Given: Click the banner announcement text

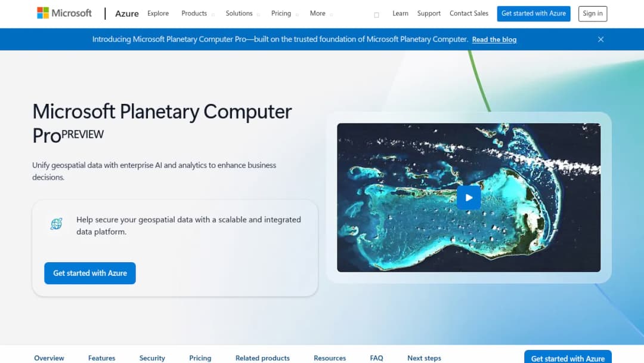Looking at the screenshot, I should (x=280, y=39).
